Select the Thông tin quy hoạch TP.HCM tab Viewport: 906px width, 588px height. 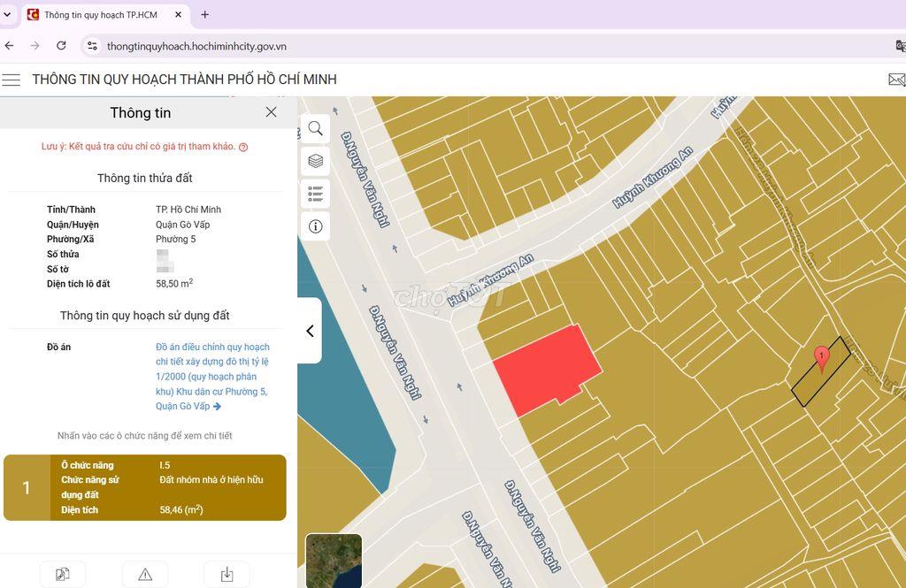click(106, 15)
